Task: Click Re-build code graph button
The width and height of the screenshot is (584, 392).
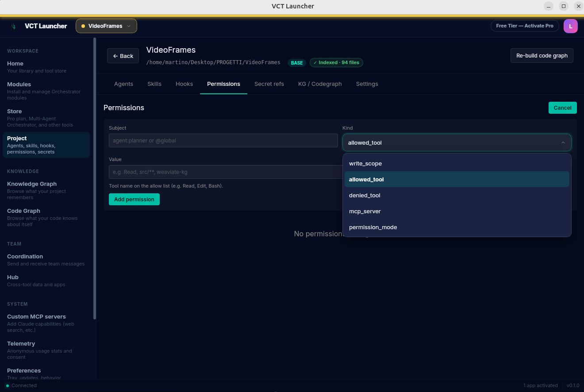Action: pyautogui.click(x=542, y=56)
